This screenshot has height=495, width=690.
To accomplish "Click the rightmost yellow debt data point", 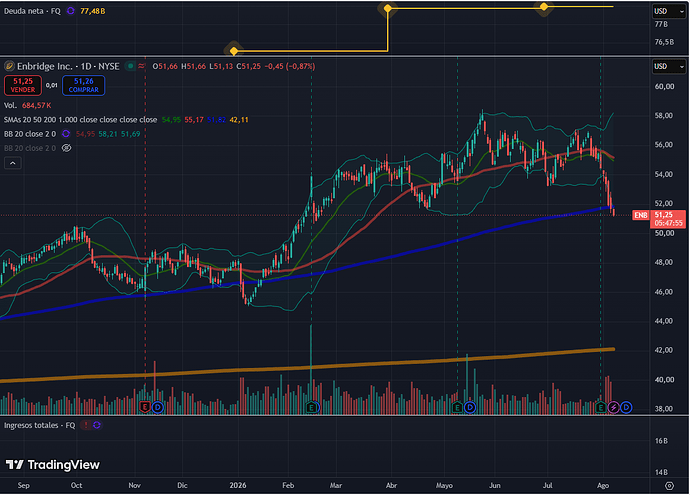I will click(x=544, y=7).
